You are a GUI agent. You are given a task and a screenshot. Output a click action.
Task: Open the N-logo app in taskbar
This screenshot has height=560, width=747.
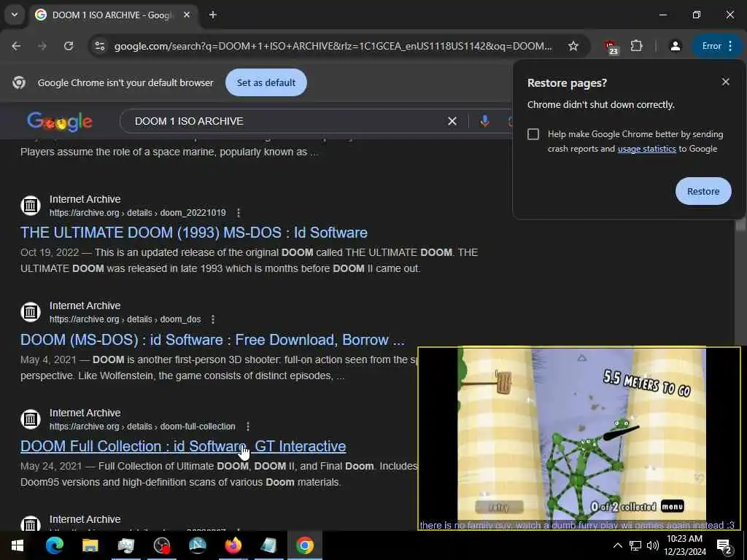(x=197, y=545)
